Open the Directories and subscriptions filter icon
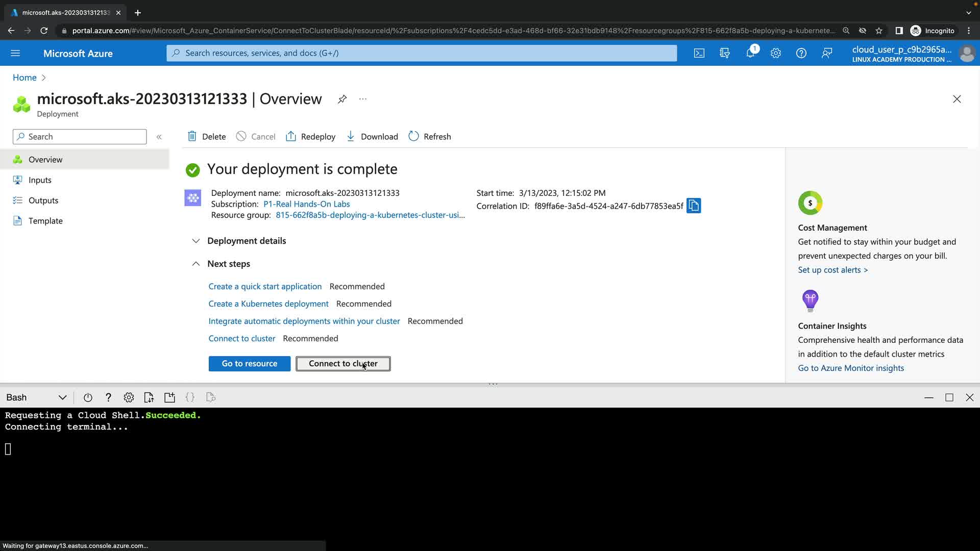 coord(724,53)
